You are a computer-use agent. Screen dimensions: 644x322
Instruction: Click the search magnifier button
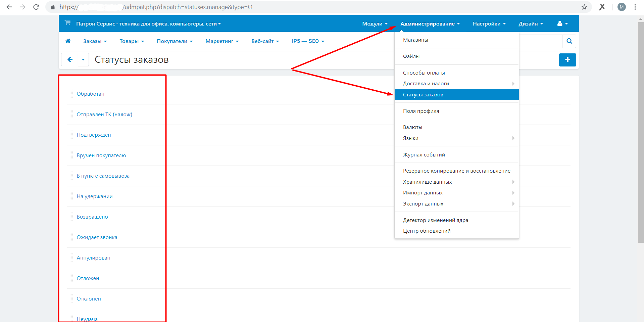tap(569, 41)
